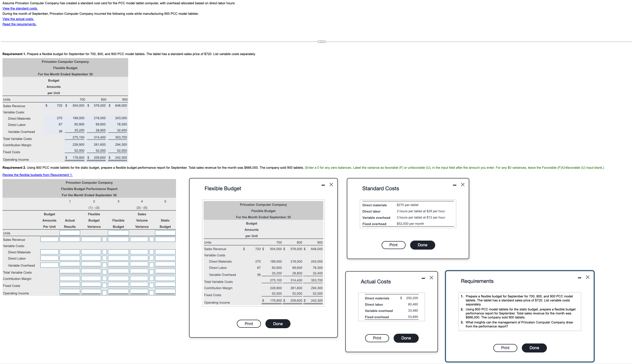Open View the standard costs link
The height and width of the screenshot is (364, 632).
(x=20, y=8)
